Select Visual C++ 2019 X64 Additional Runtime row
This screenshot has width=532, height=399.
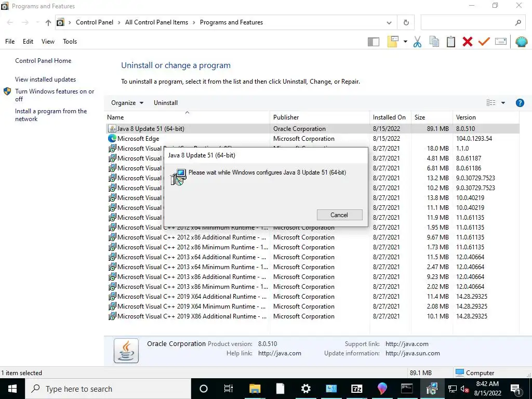coord(312,297)
